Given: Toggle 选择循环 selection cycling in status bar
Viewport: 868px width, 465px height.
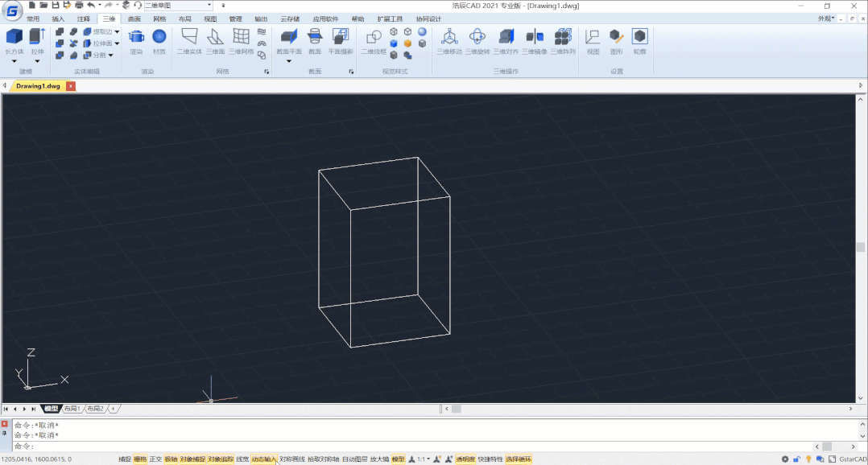Looking at the screenshot, I should coord(519,459).
